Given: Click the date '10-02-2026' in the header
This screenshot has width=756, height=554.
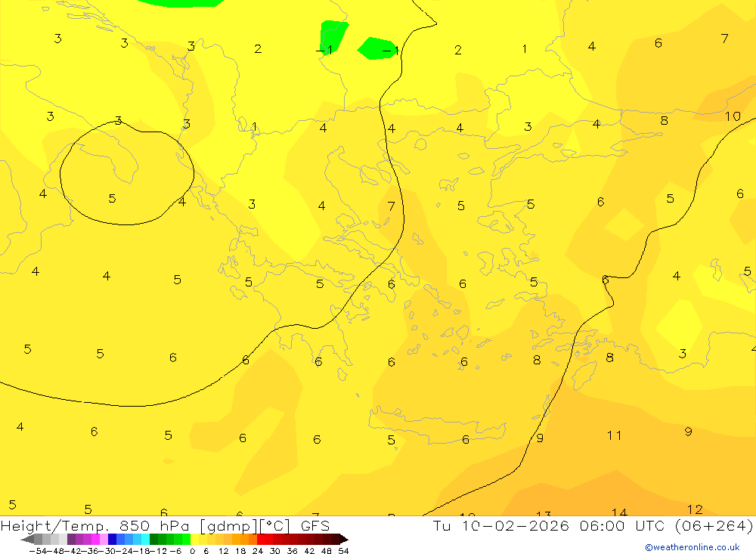Looking at the screenshot, I should pyautogui.click(x=515, y=525).
